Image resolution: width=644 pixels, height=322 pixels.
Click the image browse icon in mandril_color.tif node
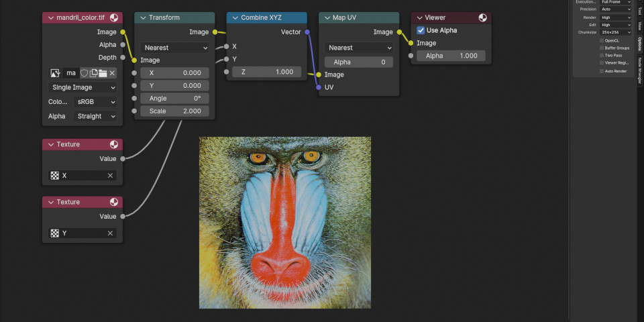pyautogui.click(x=56, y=72)
